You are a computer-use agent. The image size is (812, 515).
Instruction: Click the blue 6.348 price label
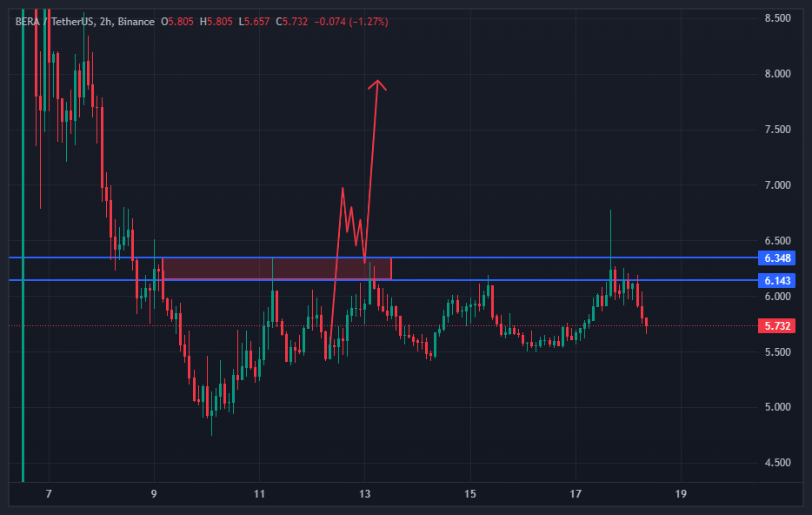tap(776, 258)
